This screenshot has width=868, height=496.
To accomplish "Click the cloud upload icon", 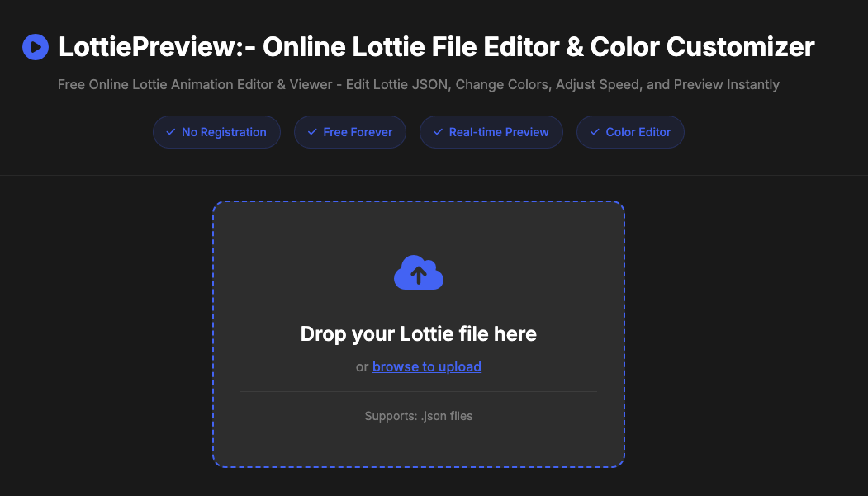I will (x=419, y=272).
